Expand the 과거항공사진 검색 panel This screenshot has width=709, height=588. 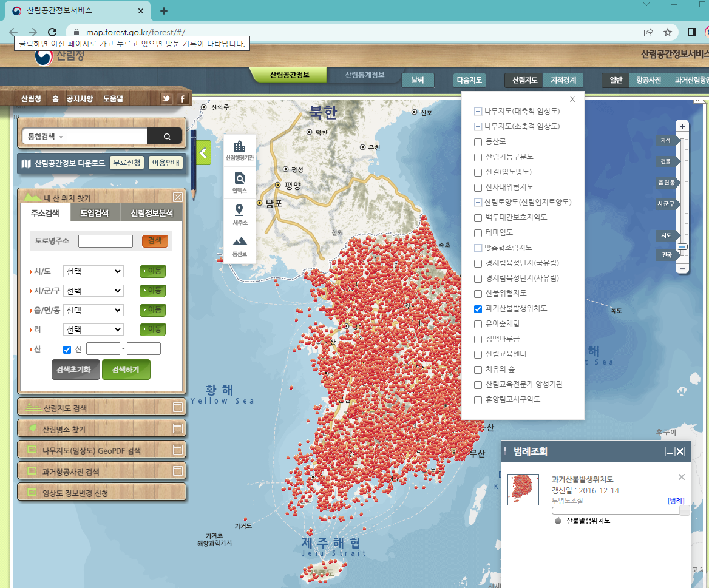pyautogui.click(x=178, y=471)
